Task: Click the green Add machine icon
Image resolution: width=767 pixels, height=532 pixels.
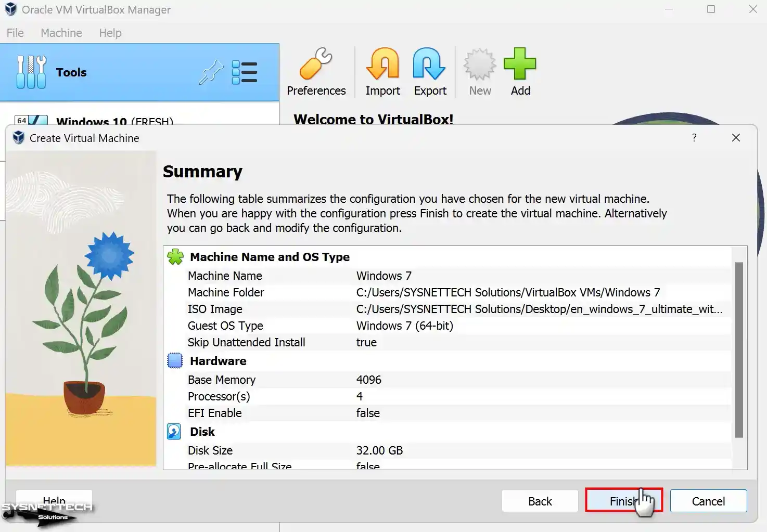Action: tap(520, 72)
